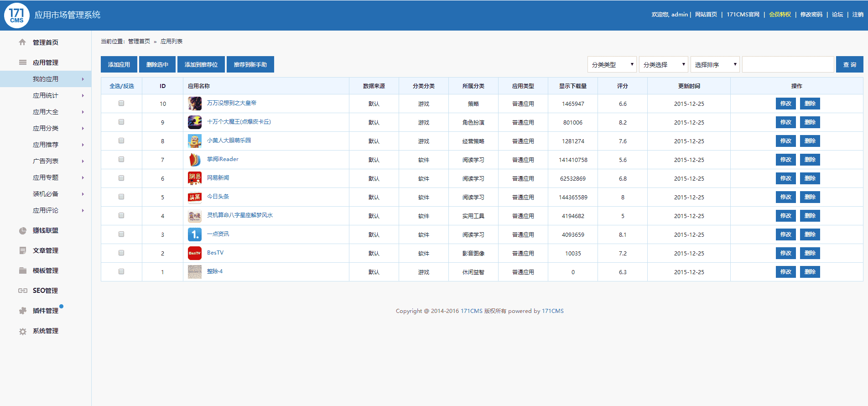Tick the checkbox for 网易新闻 row

(121, 178)
